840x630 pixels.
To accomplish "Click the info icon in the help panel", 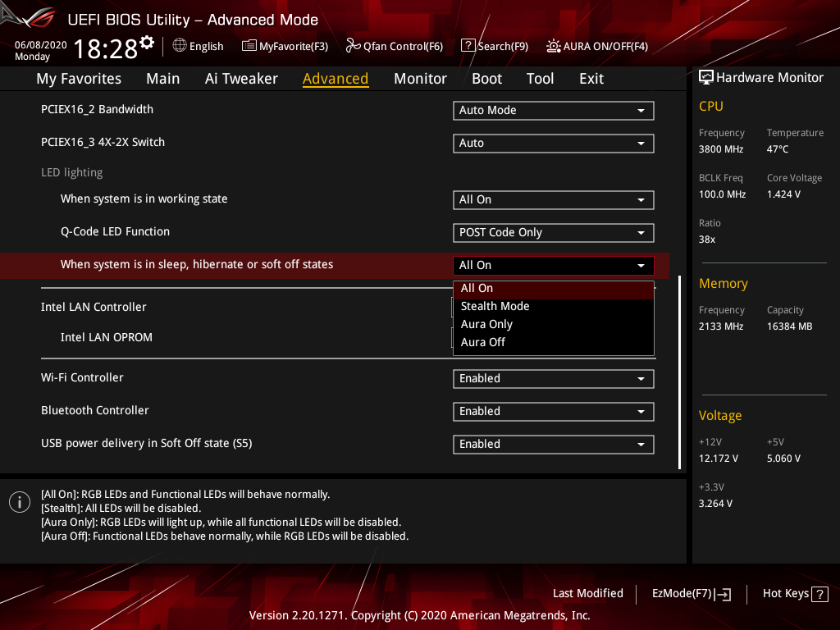I will (20, 502).
